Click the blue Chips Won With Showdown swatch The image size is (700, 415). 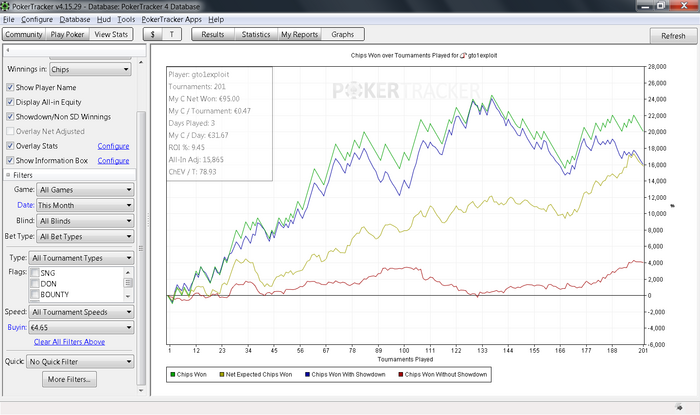point(307,374)
